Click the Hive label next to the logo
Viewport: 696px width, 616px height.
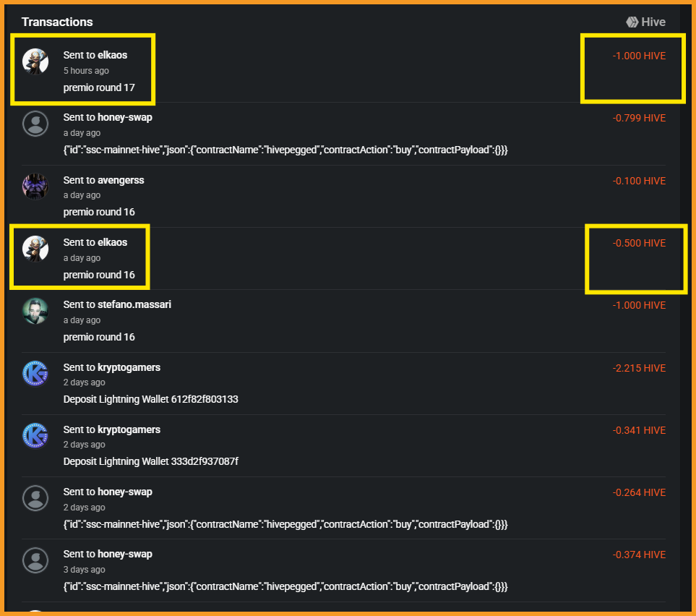[x=653, y=22]
